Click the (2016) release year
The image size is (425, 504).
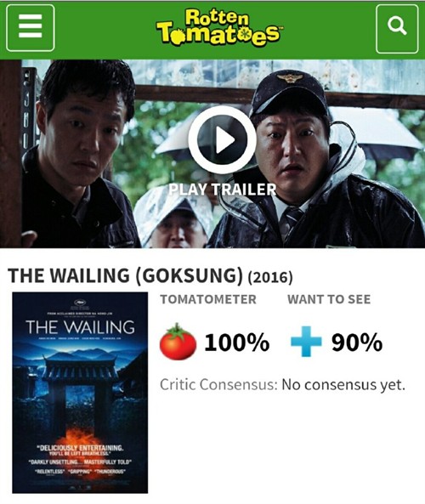point(270,277)
